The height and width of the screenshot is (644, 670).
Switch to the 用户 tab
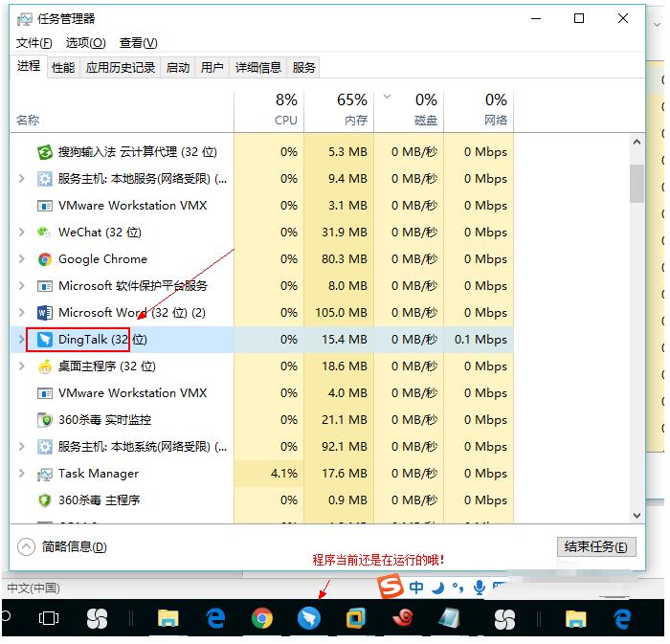point(212,68)
